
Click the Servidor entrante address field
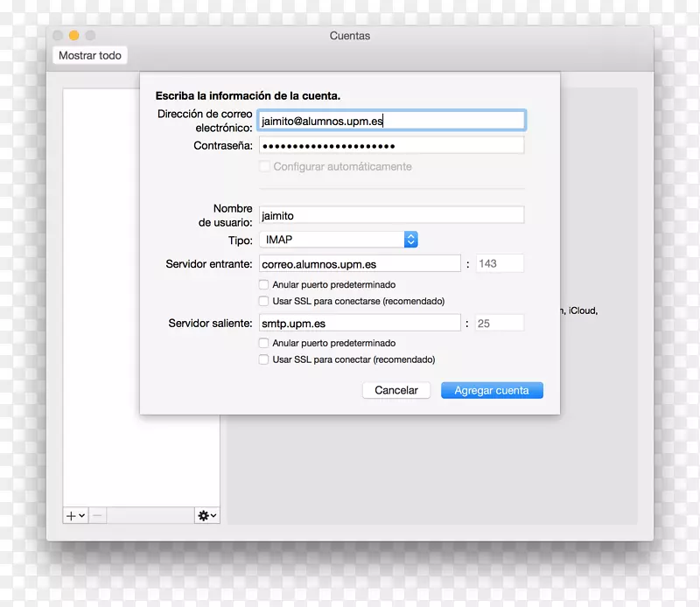[x=360, y=264]
